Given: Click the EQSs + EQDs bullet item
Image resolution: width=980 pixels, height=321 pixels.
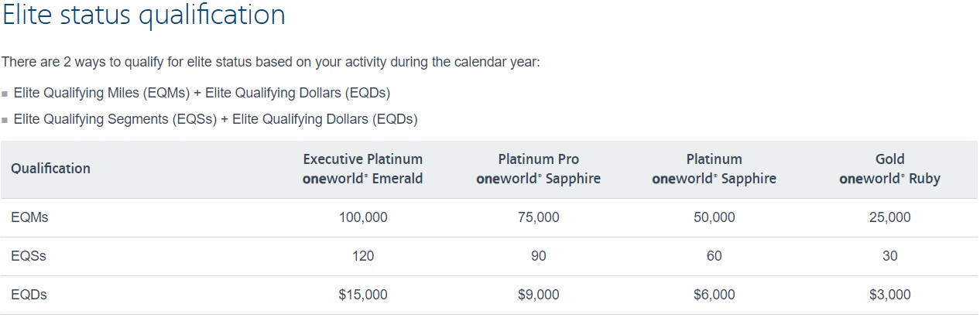Looking at the screenshot, I should coord(215,119).
